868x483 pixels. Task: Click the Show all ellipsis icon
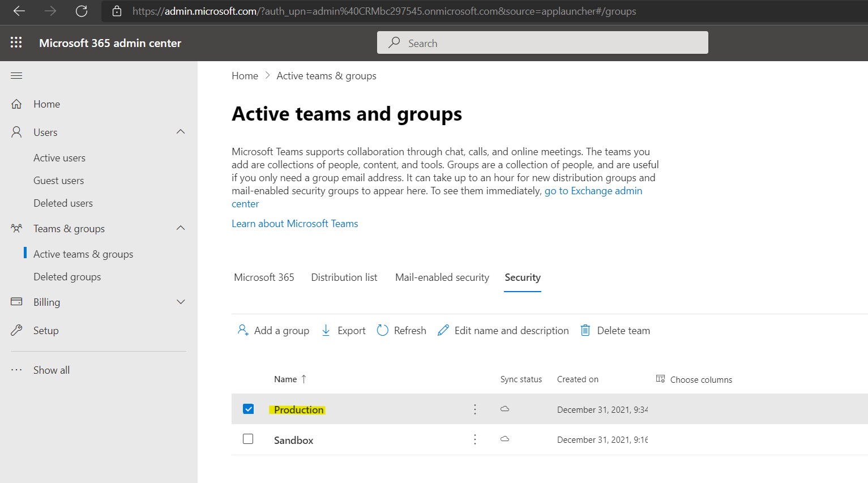tap(16, 370)
